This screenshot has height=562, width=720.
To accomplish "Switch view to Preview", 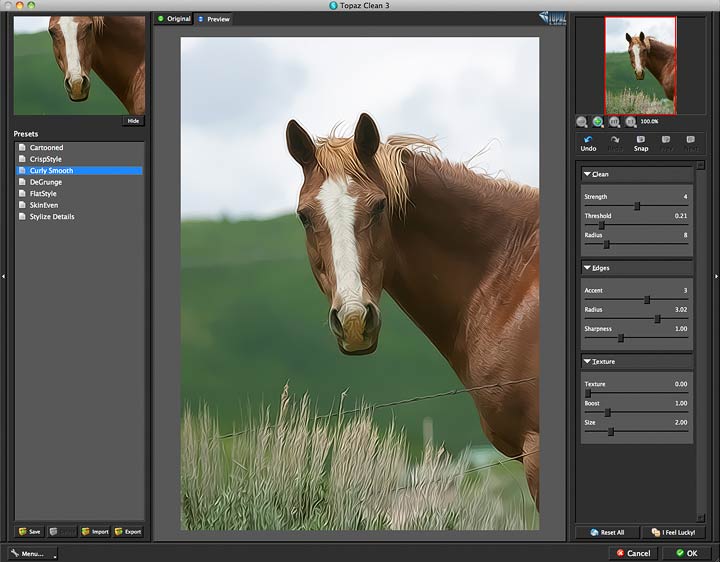I will pyautogui.click(x=214, y=19).
